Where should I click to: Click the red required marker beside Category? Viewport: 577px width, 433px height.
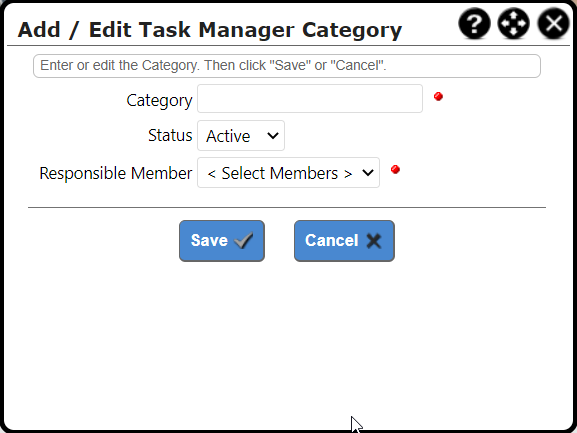(438, 96)
